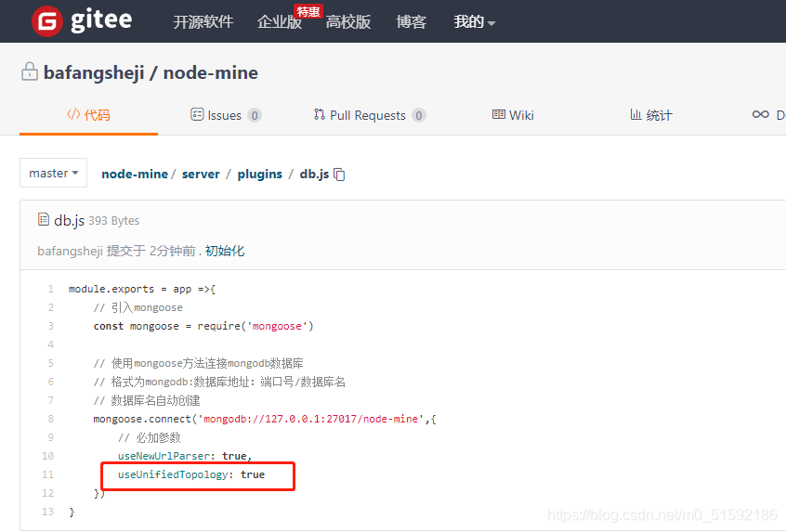Click the db.js file name in header
Viewport: 786px width, 532px height.
click(x=69, y=220)
